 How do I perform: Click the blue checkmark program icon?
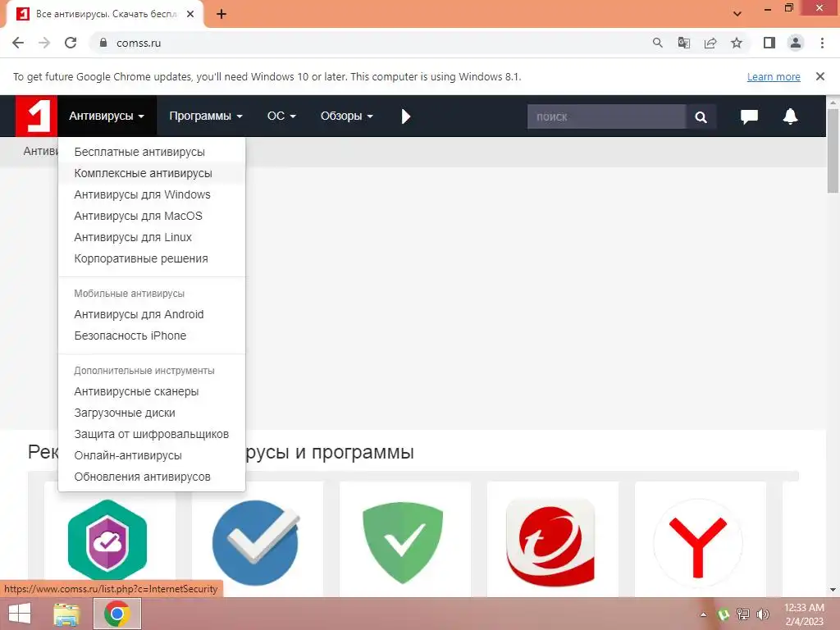click(x=256, y=541)
